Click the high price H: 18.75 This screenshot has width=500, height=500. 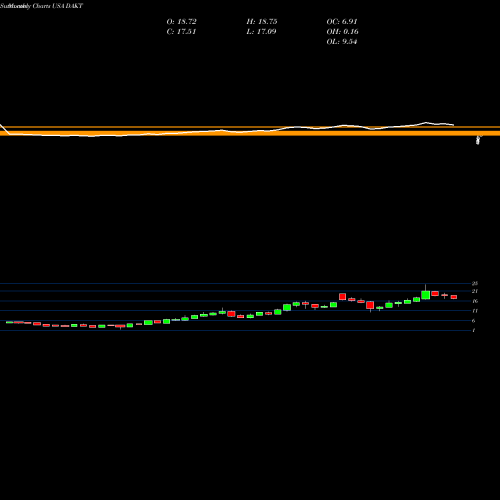(x=262, y=22)
